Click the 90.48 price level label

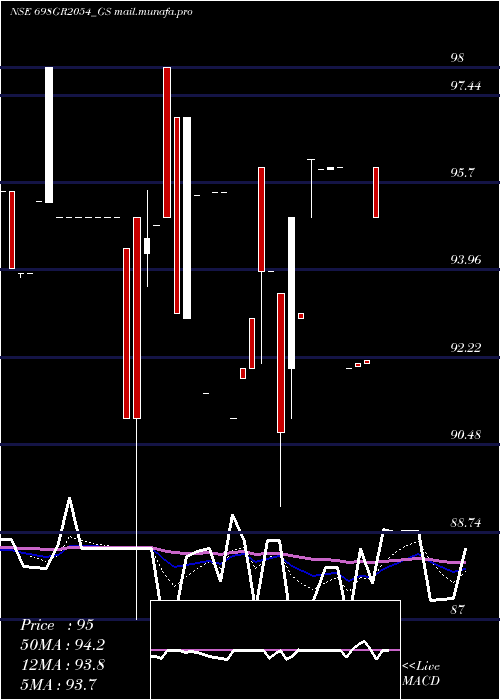tap(466, 434)
